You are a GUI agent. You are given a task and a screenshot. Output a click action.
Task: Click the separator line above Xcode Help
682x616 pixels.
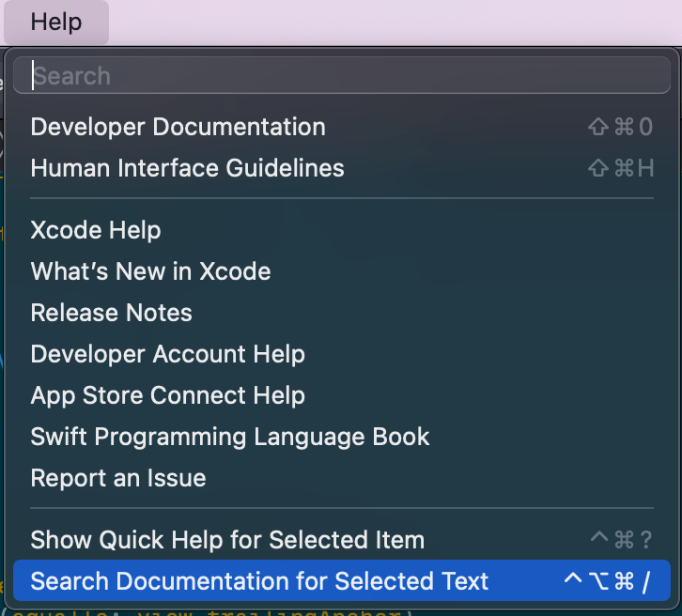(341, 198)
